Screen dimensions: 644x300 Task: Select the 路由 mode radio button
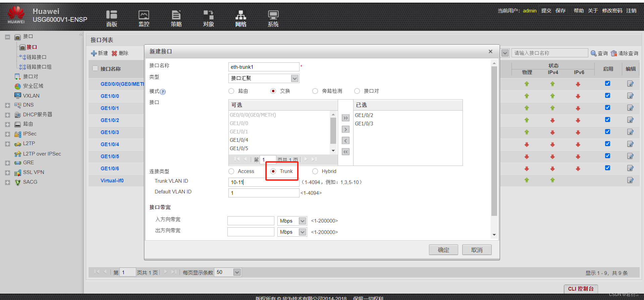[x=231, y=91]
